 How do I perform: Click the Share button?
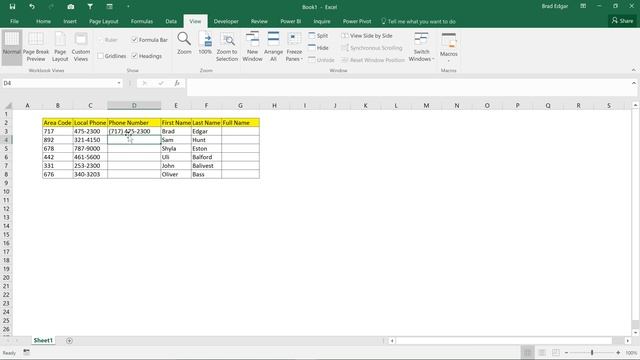622,20
